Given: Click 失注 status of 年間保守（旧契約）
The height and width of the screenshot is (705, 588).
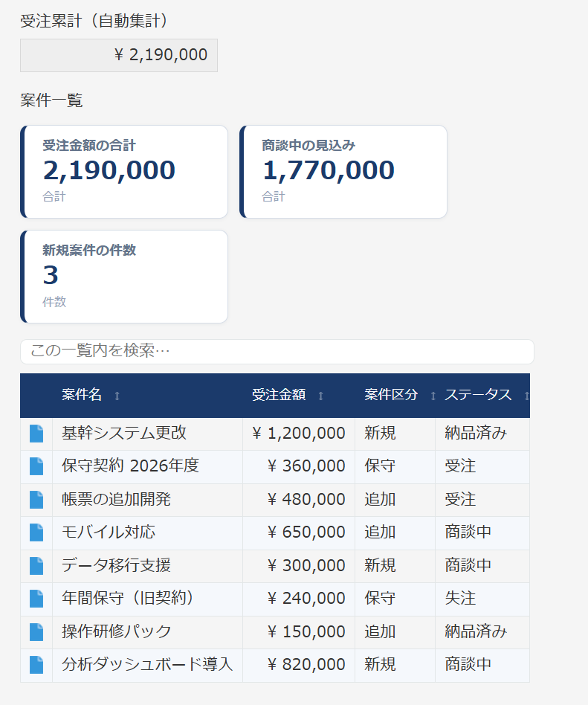Looking at the screenshot, I should (460, 598).
